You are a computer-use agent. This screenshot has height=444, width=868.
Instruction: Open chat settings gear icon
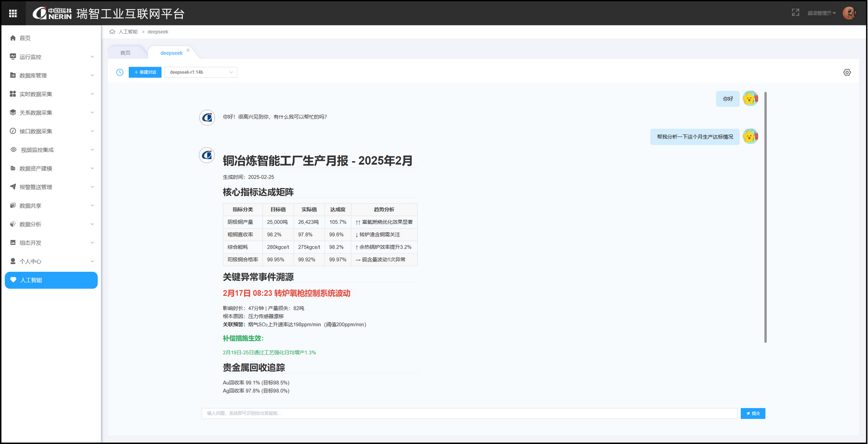(847, 72)
